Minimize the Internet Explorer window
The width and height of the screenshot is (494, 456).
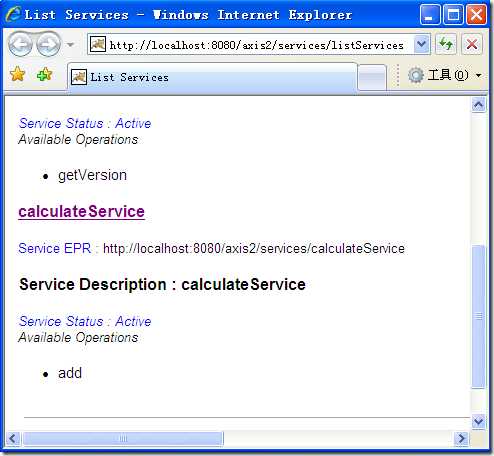pos(430,14)
